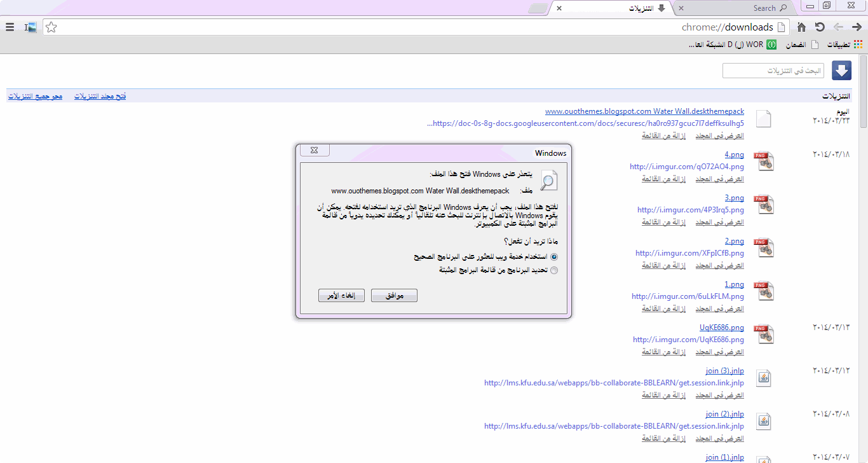Open join (3).jnlp download link

tap(725, 371)
